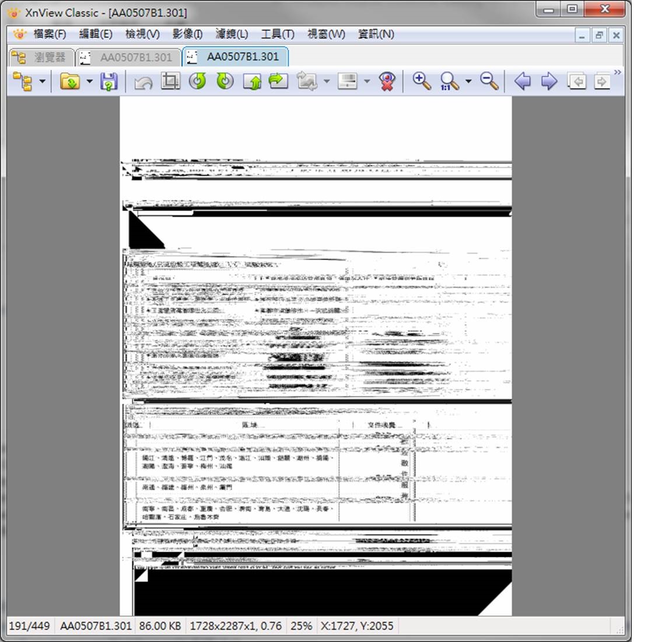This screenshot has width=672, height=642.
Task: Expand the Convert dropdown arrow
Action: pyautogui.click(x=327, y=81)
